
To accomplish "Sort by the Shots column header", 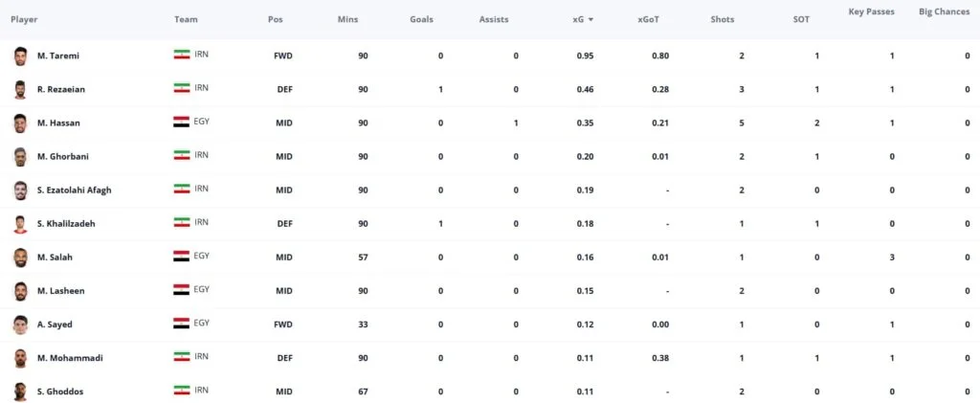I will pos(723,19).
